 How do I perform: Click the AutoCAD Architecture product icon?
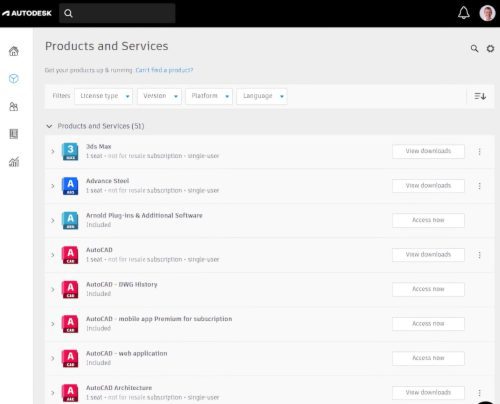tap(70, 393)
